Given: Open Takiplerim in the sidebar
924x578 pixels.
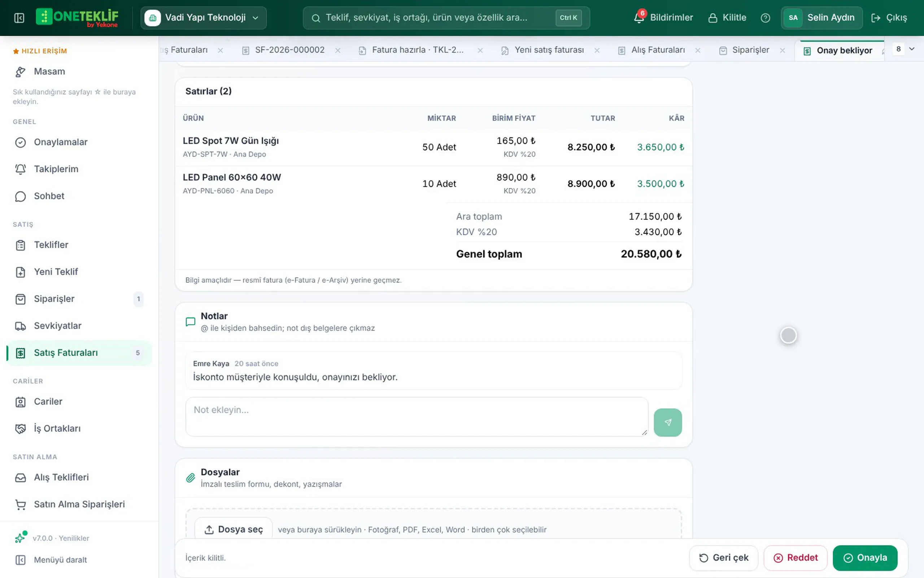Looking at the screenshot, I should point(79,169).
